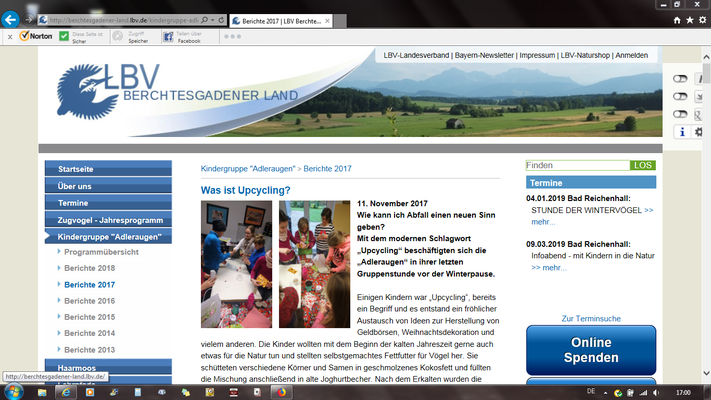This screenshot has width=711, height=400.
Task: Open Haarmoos menu item
Action: [x=108, y=367]
